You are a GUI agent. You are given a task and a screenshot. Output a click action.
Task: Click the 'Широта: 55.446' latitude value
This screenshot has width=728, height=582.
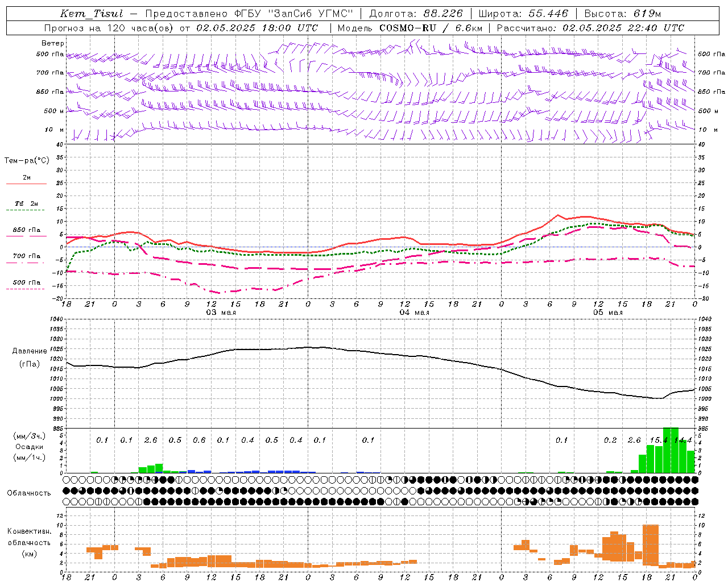click(523, 14)
